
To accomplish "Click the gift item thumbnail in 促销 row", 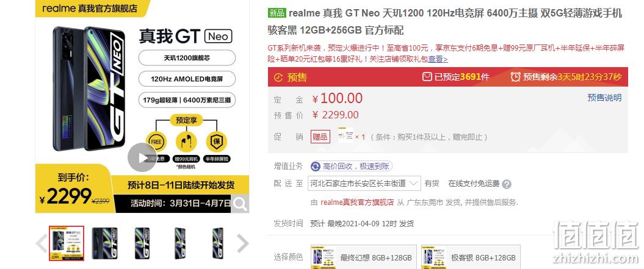I will click(x=346, y=135).
